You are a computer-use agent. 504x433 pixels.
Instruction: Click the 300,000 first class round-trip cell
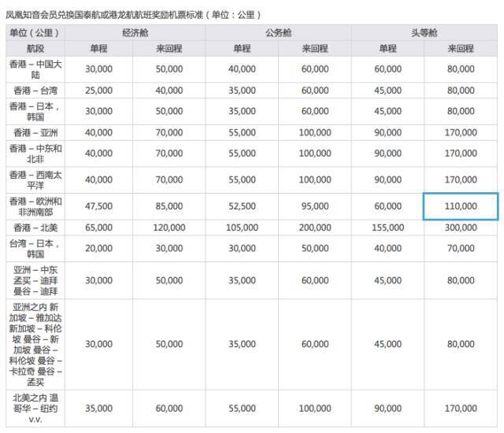[461, 228]
